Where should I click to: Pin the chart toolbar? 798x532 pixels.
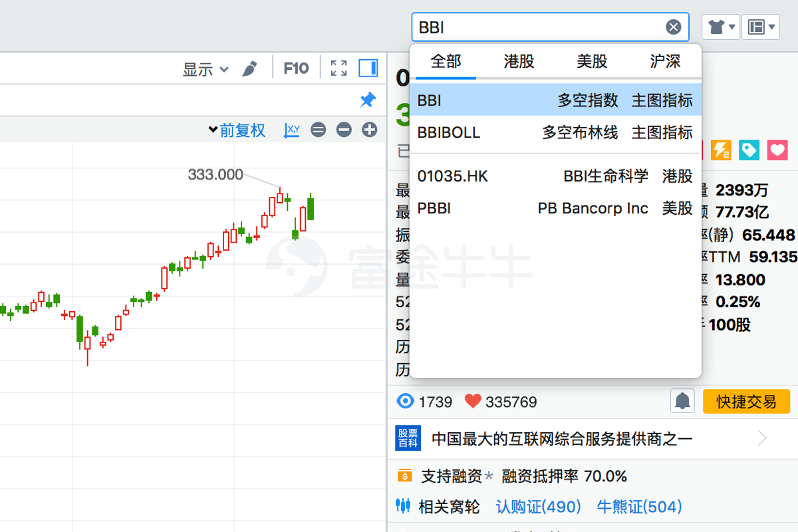(x=368, y=100)
